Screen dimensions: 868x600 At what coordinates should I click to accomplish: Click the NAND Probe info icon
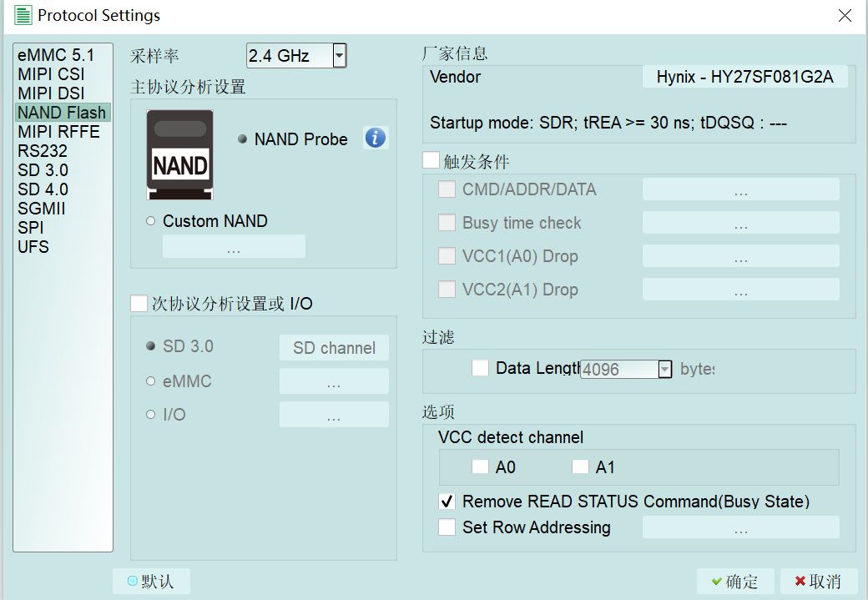point(376,138)
